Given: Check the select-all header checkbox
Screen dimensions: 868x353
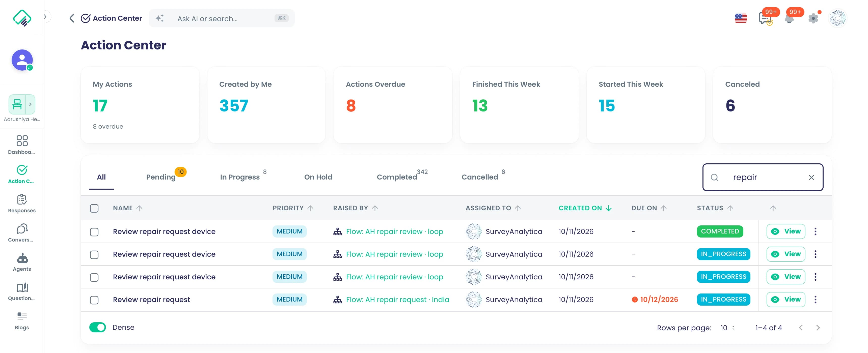Looking at the screenshot, I should [x=94, y=208].
